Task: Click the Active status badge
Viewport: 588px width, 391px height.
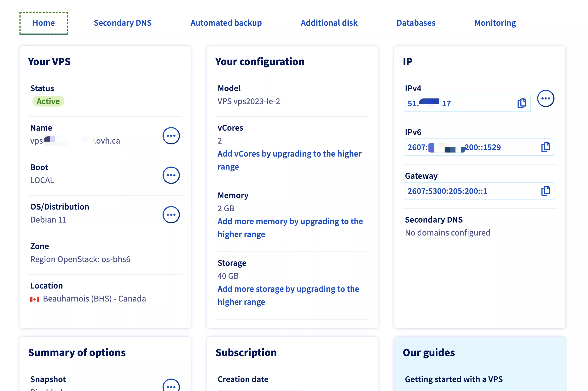Action: (x=48, y=101)
